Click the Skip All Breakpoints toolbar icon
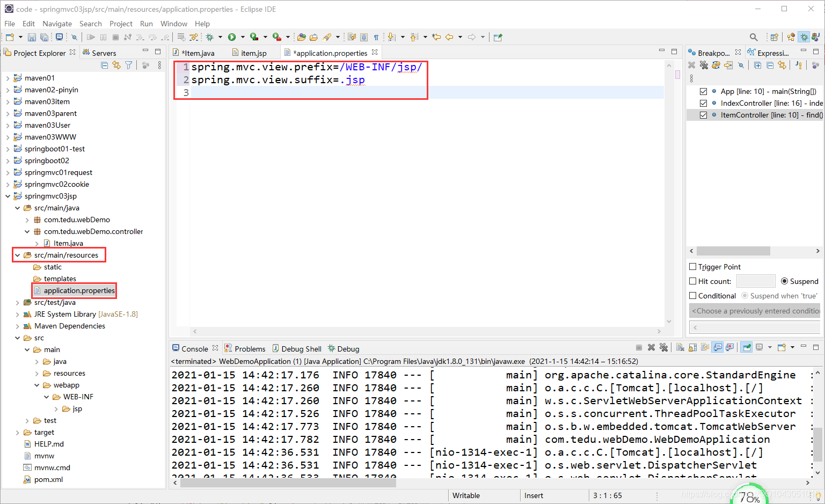This screenshot has width=825, height=504. point(75,37)
